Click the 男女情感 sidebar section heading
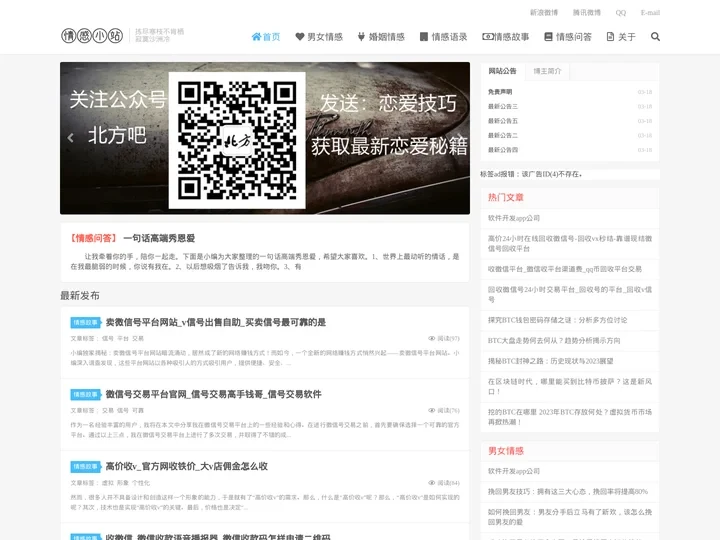The width and height of the screenshot is (720, 540). point(506,451)
